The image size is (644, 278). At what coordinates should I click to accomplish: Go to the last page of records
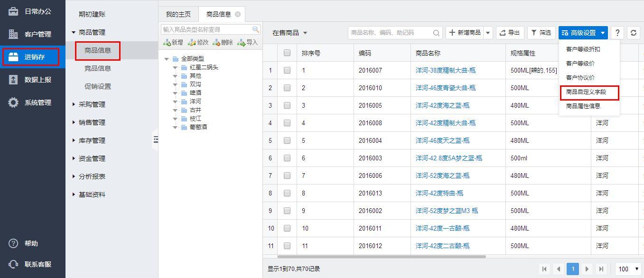tap(601, 269)
